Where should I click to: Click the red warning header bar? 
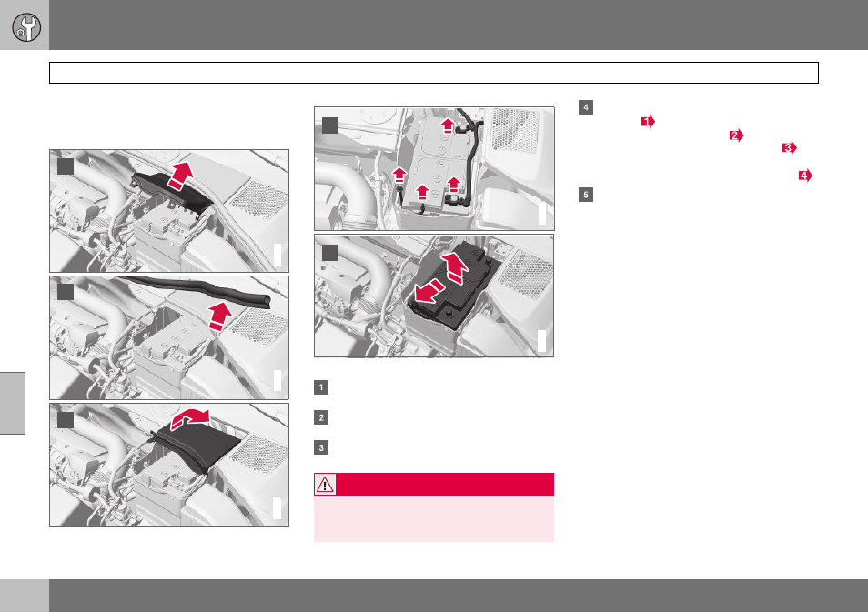tap(434, 484)
